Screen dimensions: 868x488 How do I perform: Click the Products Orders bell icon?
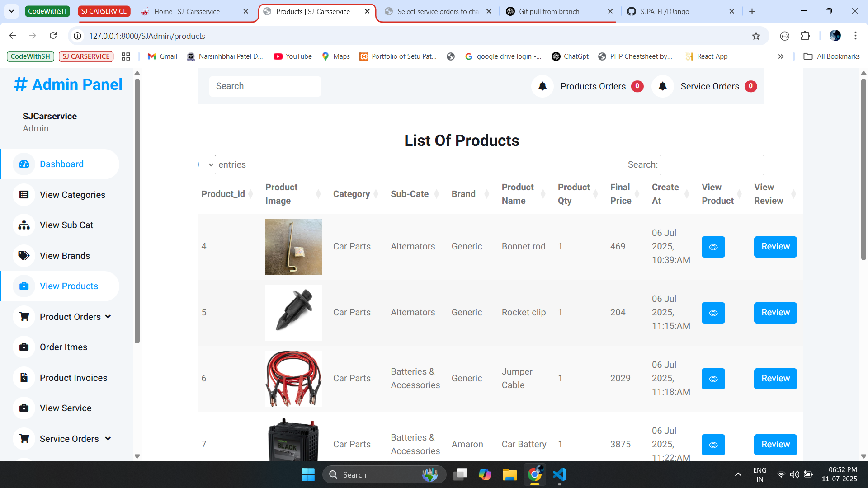pos(542,86)
